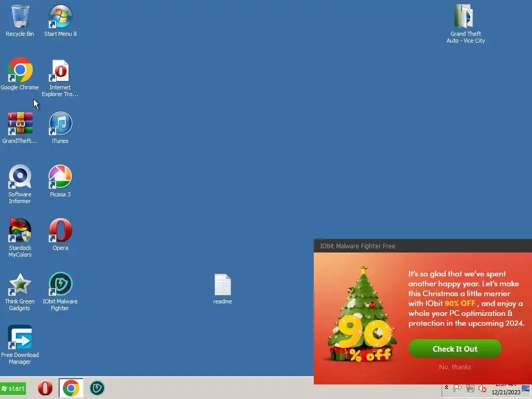Select the Google Chrome desktop shortcut

click(x=20, y=74)
